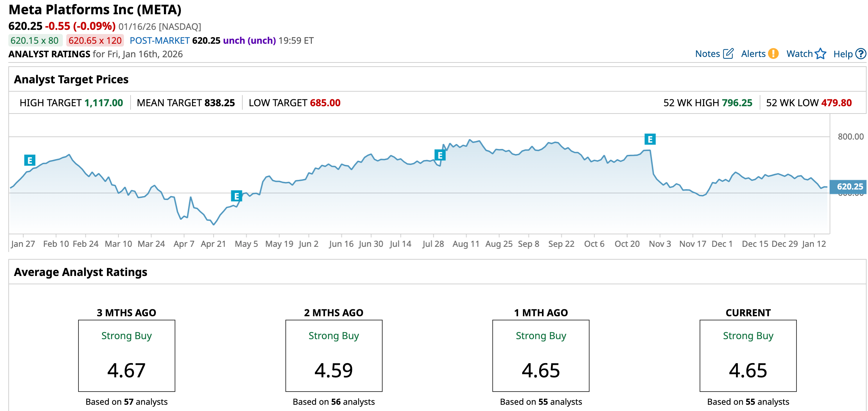The width and height of the screenshot is (868, 411).
Task: Click the earnings E marker near Jul 28
Action: tap(440, 155)
